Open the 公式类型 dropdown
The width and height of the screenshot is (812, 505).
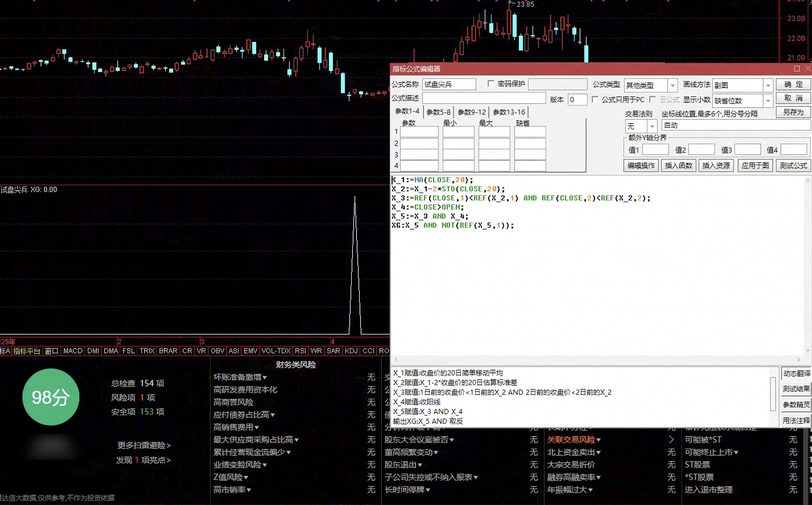click(672, 85)
